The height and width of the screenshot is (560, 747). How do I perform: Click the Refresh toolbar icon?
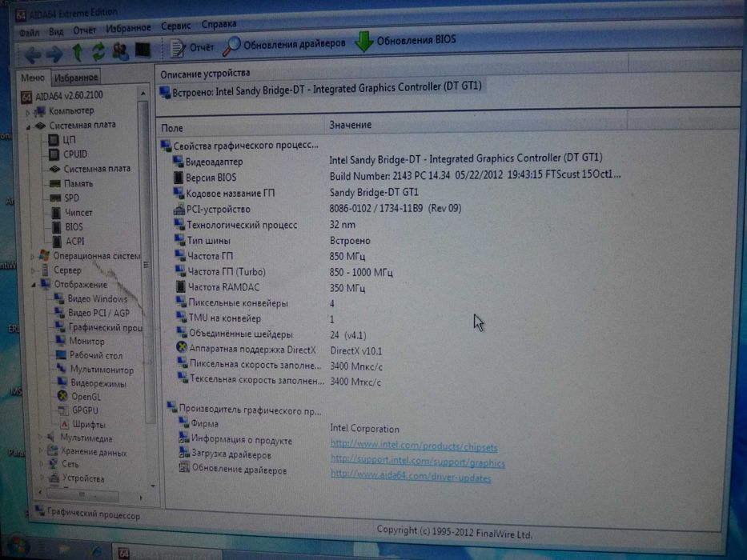coord(98,51)
